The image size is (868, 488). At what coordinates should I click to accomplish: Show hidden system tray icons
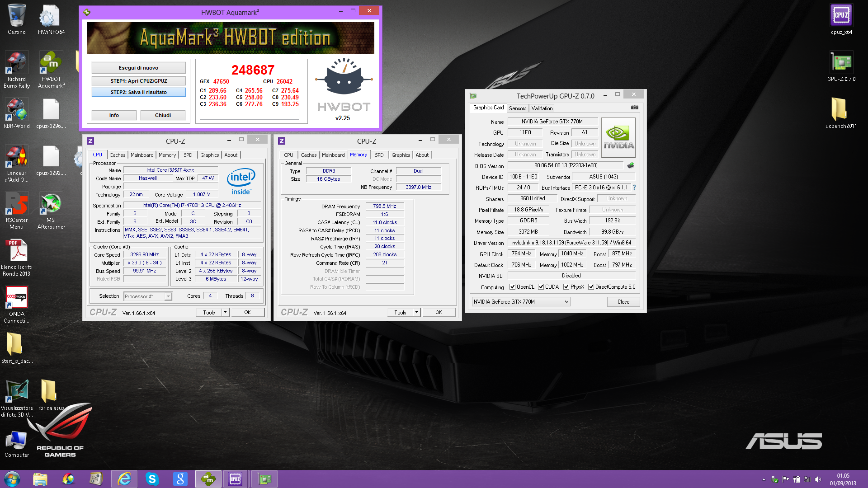pyautogui.click(x=764, y=479)
